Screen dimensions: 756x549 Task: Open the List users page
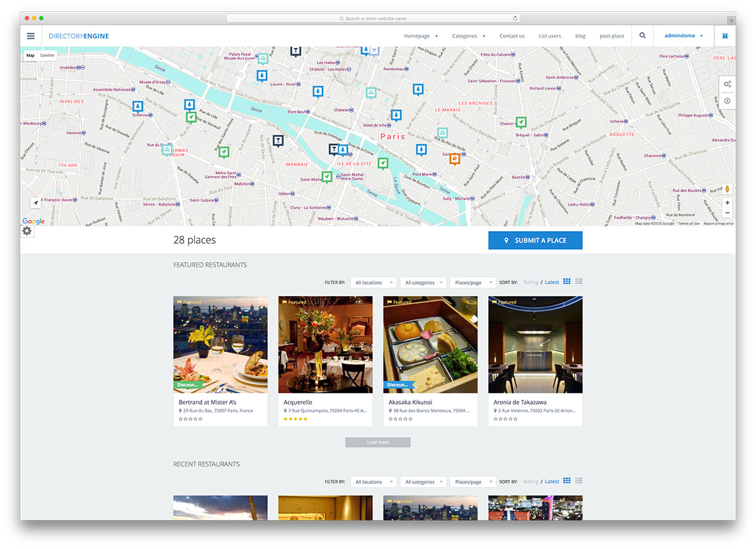point(550,36)
